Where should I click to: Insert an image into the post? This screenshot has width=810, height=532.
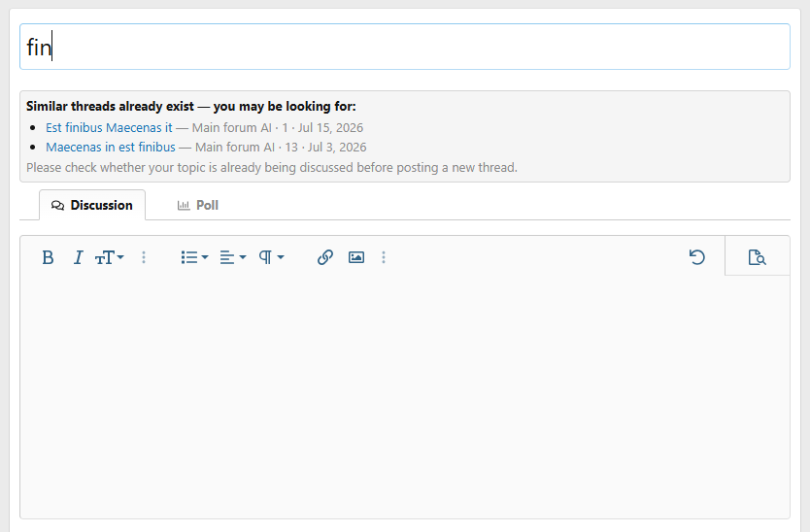[356, 257]
